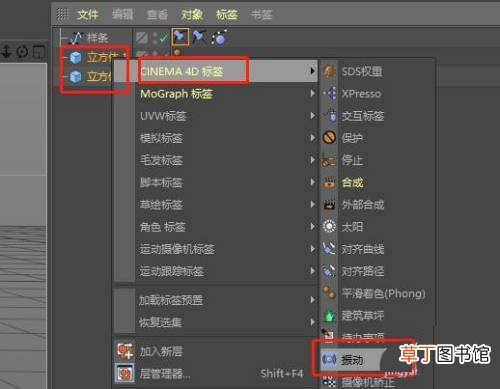Add the 太阳 sun tag
Image resolution: width=500 pixels, height=389 pixels.
[x=352, y=227]
